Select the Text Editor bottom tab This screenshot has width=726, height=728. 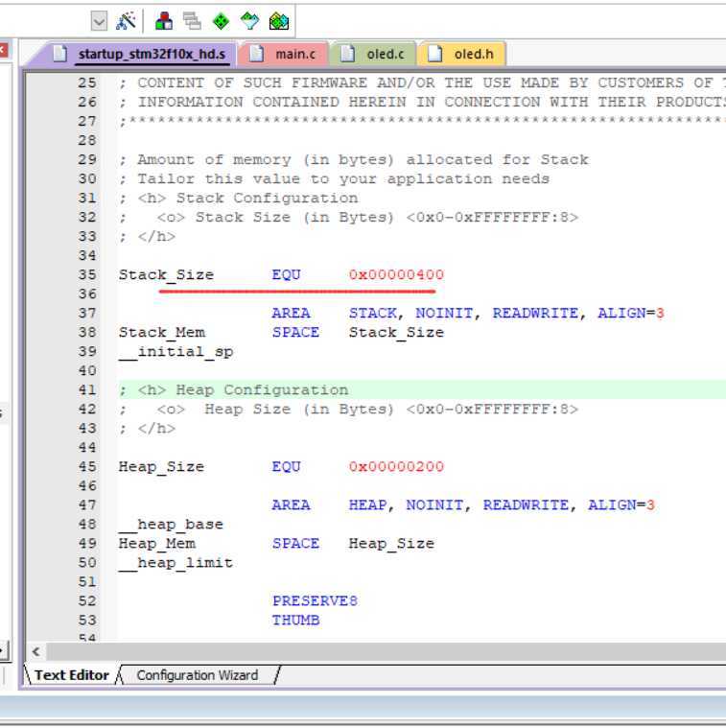72,675
